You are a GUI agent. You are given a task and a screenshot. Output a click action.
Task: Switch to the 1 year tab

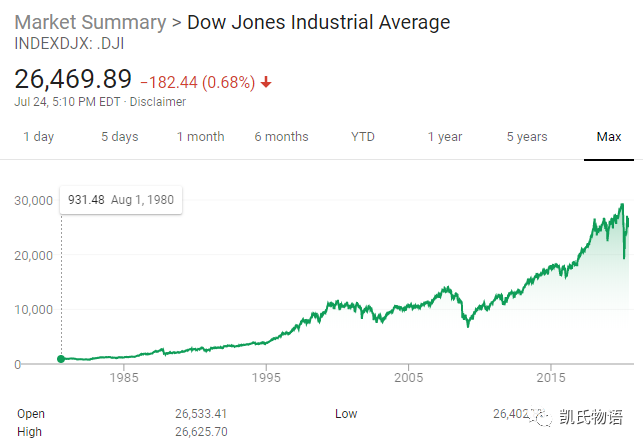coord(445,137)
